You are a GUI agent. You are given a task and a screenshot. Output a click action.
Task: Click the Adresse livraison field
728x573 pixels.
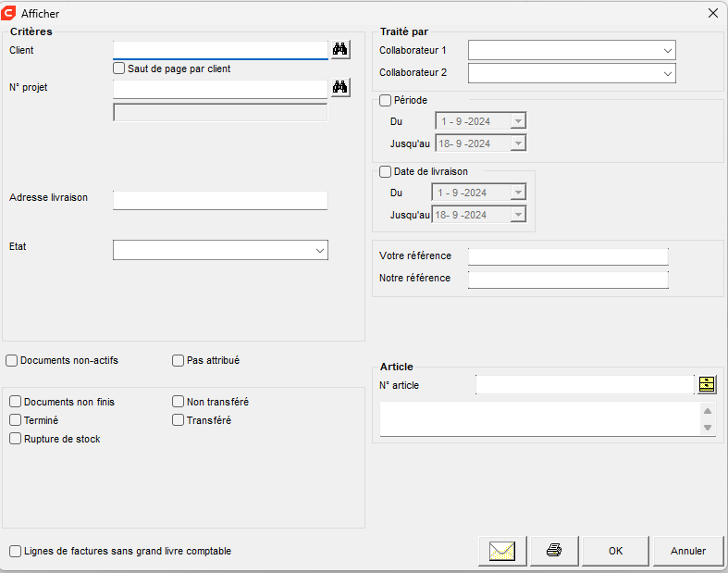(220, 200)
